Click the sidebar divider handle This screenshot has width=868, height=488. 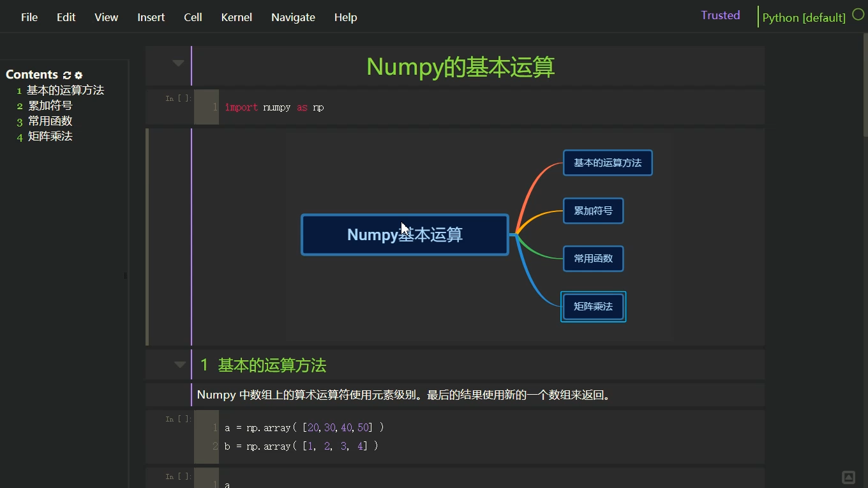(x=125, y=275)
